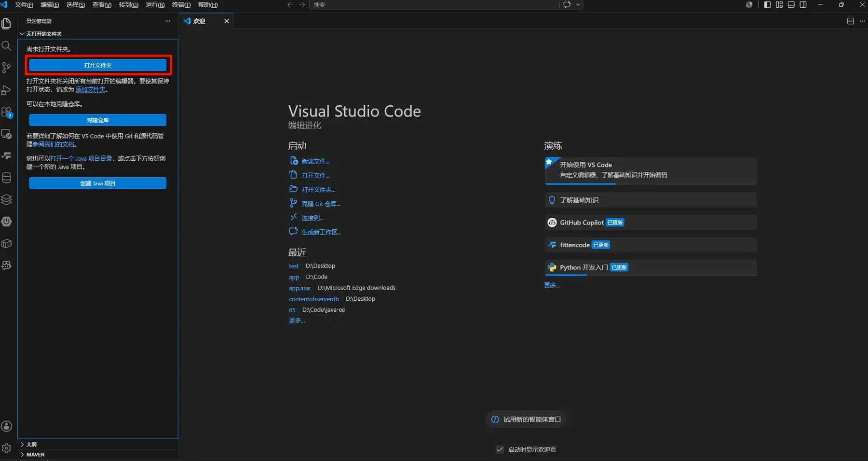Close the 欢迎 welcome tab

click(227, 21)
